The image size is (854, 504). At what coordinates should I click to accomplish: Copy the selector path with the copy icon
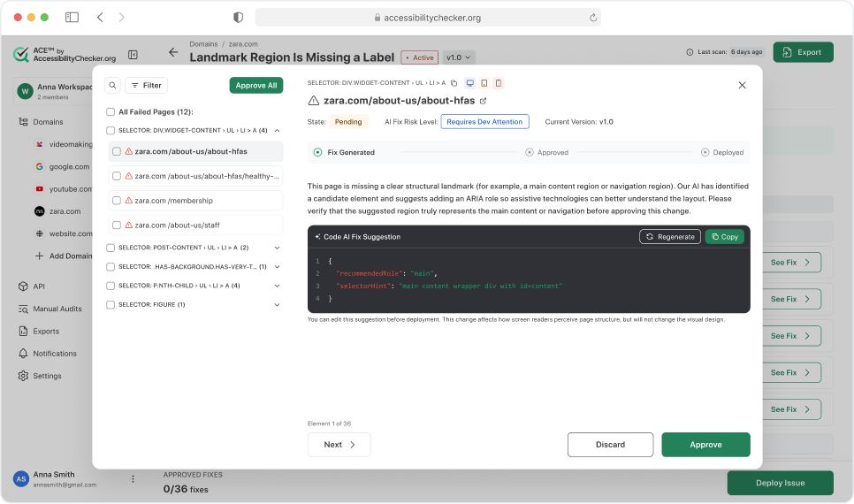click(454, 83)
